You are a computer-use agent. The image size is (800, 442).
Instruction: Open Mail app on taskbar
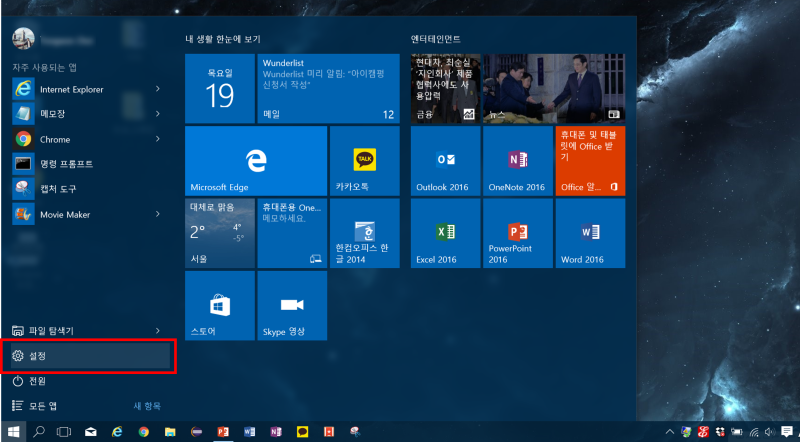click(x=90, y=432)
